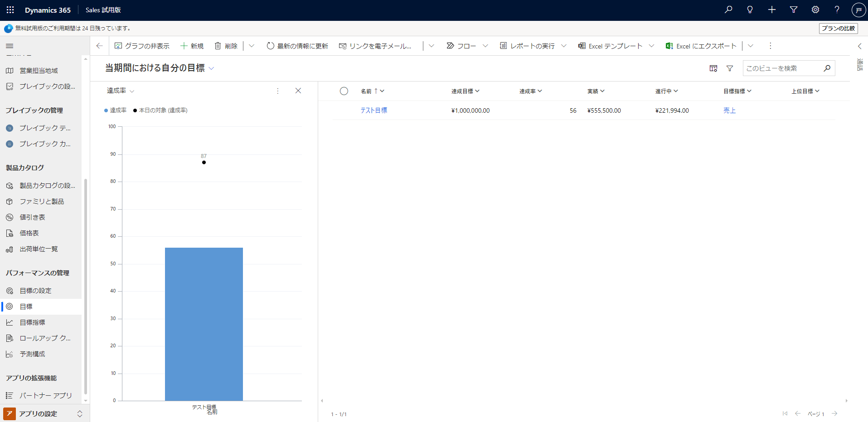Collapse the right side panel chevron
Image resolution: width=868 pixels, height=422 pixels.
[x=860, y=46]
